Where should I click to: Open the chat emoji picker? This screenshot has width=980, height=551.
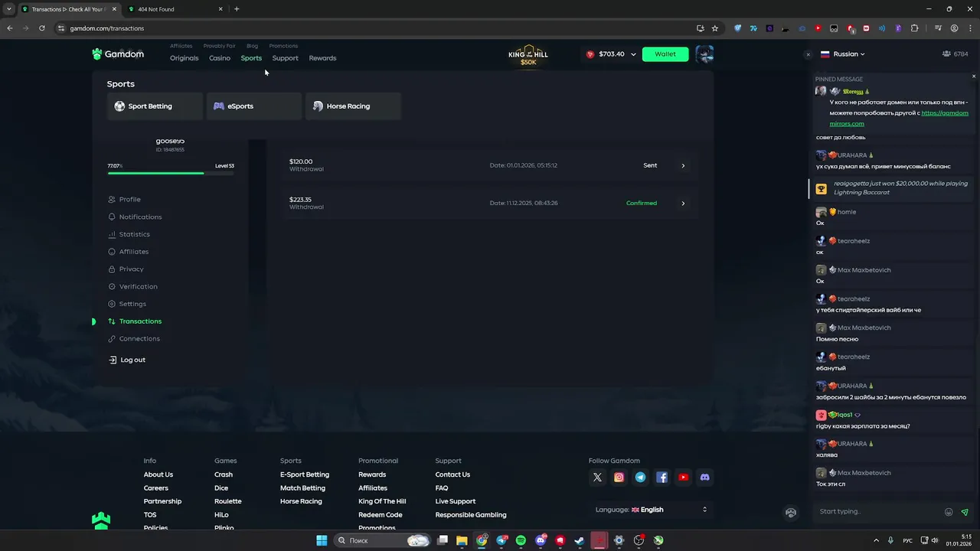(x=949, y=512)
